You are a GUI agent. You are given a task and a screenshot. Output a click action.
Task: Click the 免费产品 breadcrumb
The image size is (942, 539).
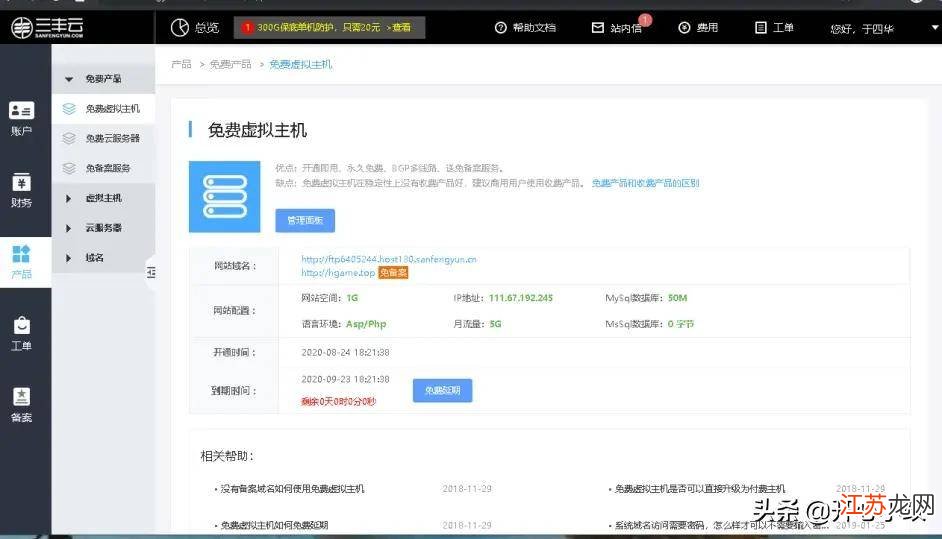[x=230, y=64]
